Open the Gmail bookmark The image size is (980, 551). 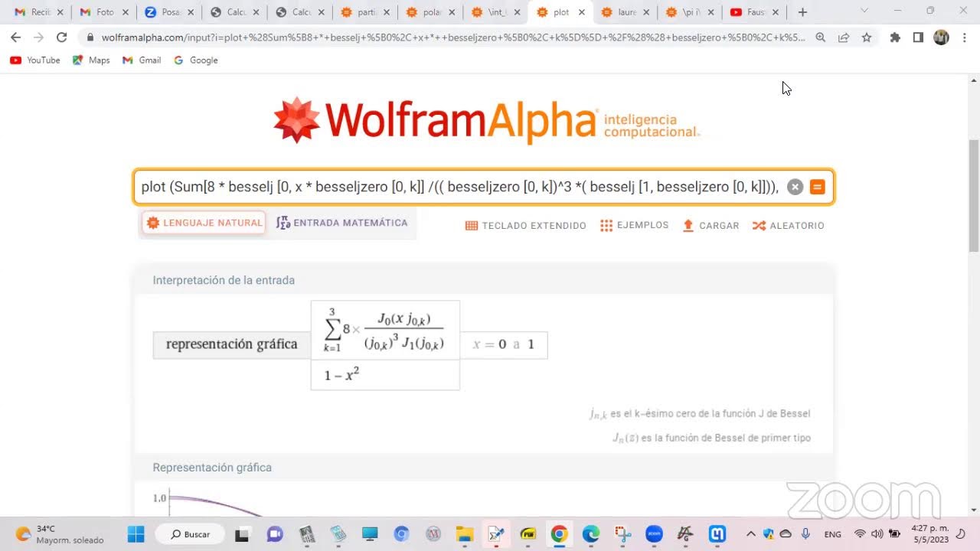(142, 60)
